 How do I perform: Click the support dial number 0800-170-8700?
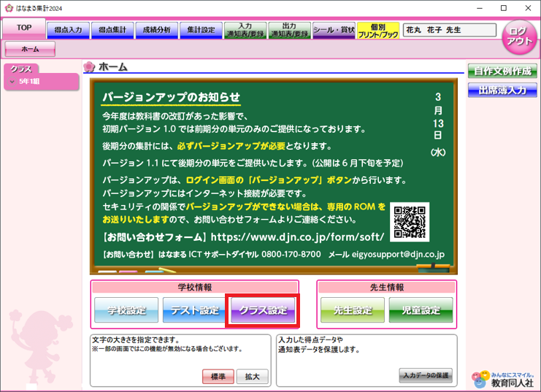pyautogui.click(x=291, y=255)
